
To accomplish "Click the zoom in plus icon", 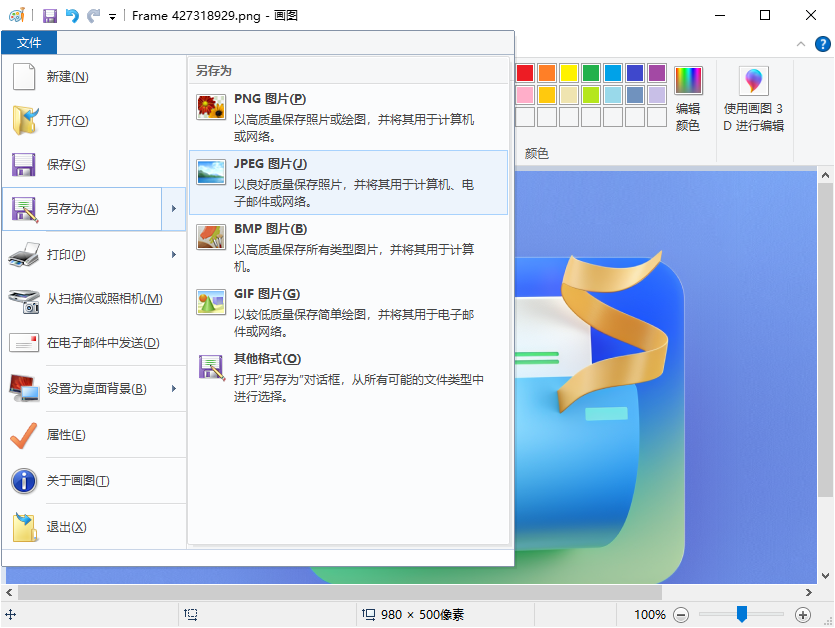I will pos(802,615).
